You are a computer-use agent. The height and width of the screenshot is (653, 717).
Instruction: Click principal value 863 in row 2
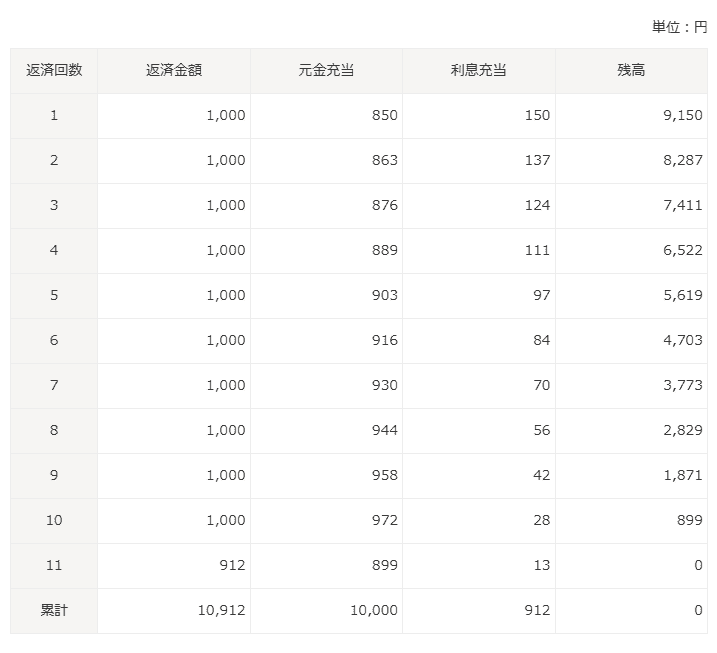point(384,160)
